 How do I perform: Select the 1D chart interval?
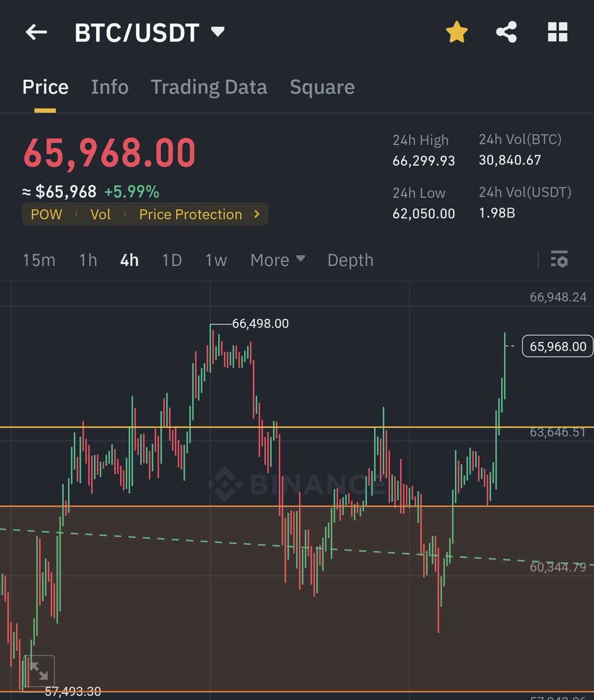pos(172,260)
